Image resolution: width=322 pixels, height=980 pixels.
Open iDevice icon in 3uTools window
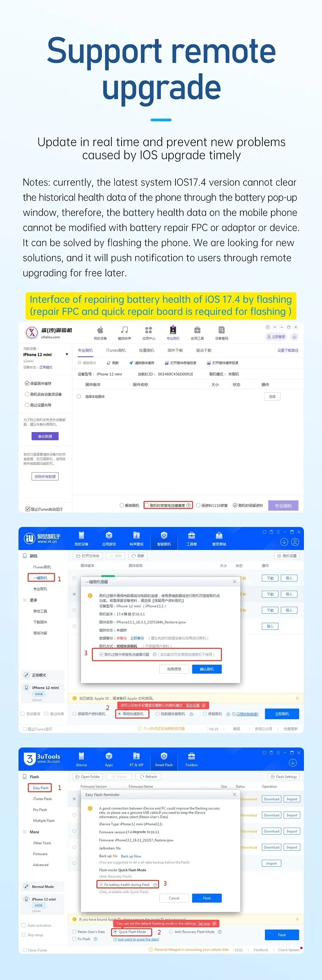tap(81, 759)
